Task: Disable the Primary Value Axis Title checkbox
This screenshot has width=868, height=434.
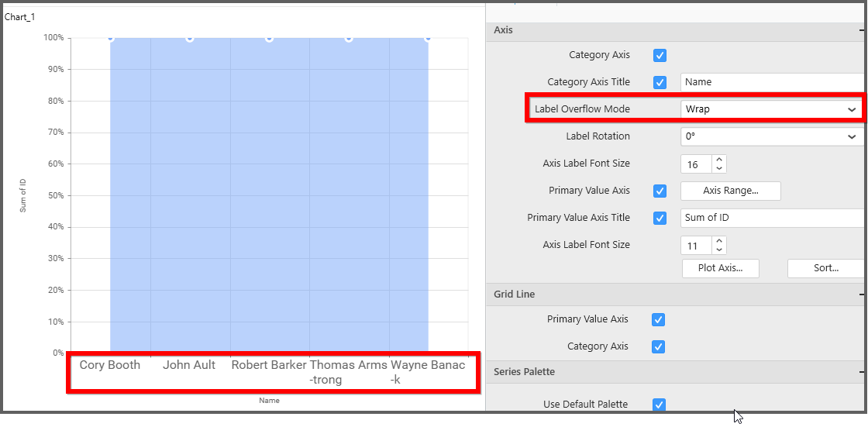Action: [x=660, y=218]
